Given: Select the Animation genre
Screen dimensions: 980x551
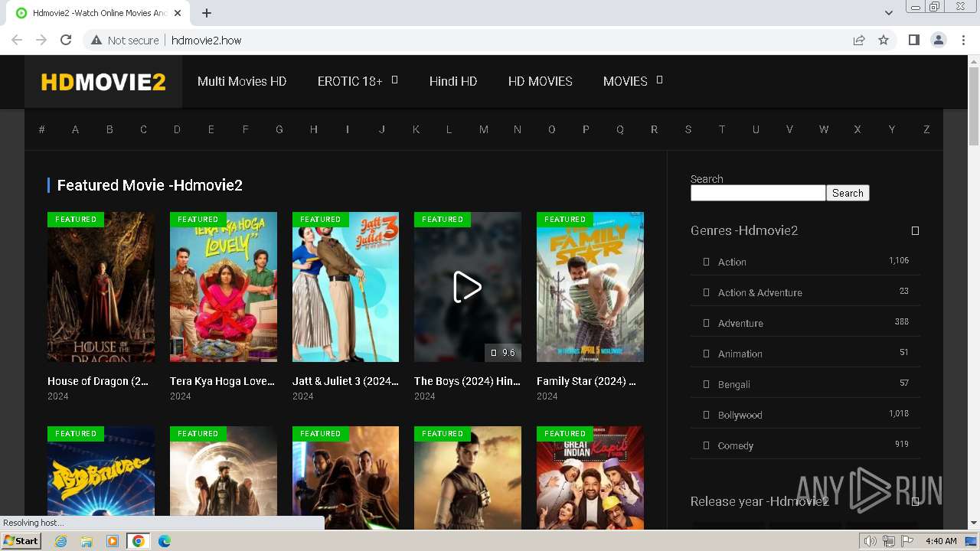Looking at the screenshot, I should (x=740, y=354).
